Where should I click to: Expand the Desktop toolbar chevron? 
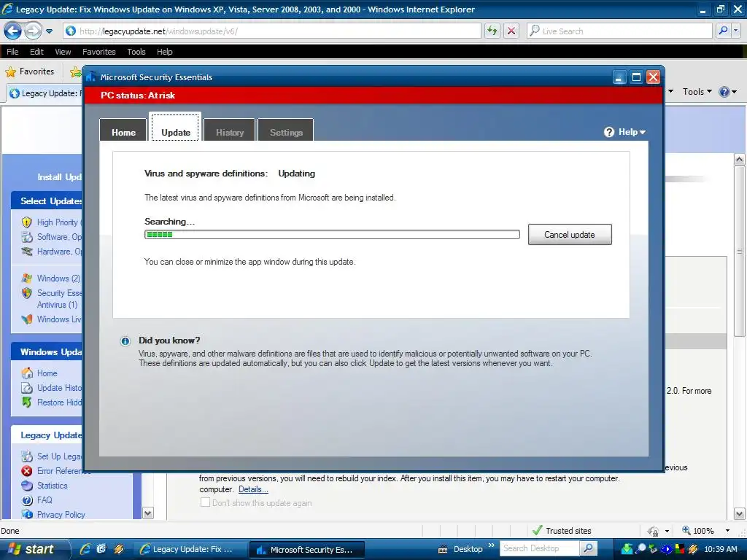click(491, 545)
